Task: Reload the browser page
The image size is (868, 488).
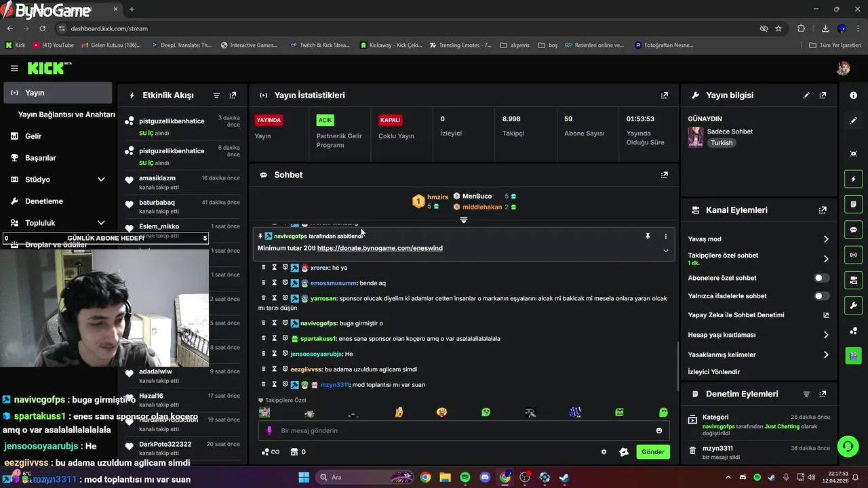Action: 42,28
